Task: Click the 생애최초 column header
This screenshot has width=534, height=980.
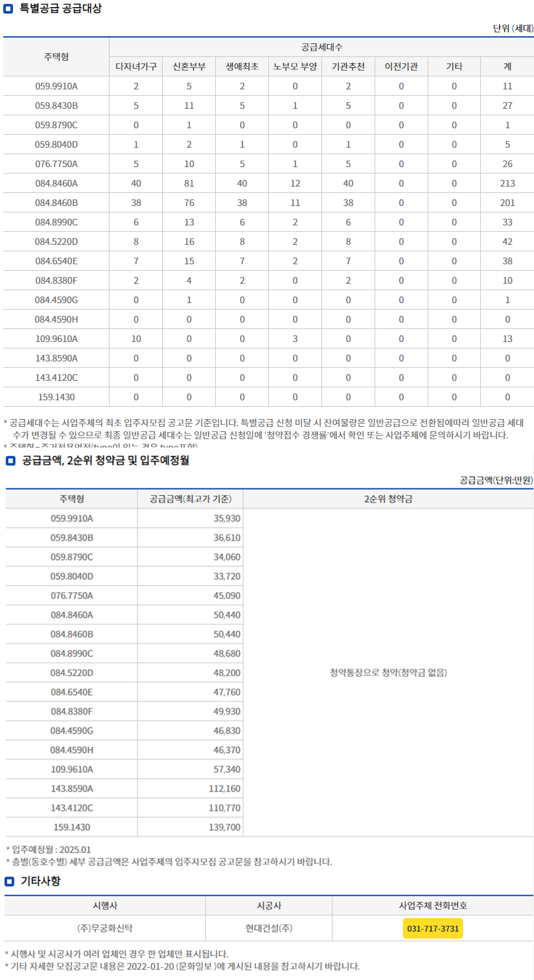Action: click(242, 67)
